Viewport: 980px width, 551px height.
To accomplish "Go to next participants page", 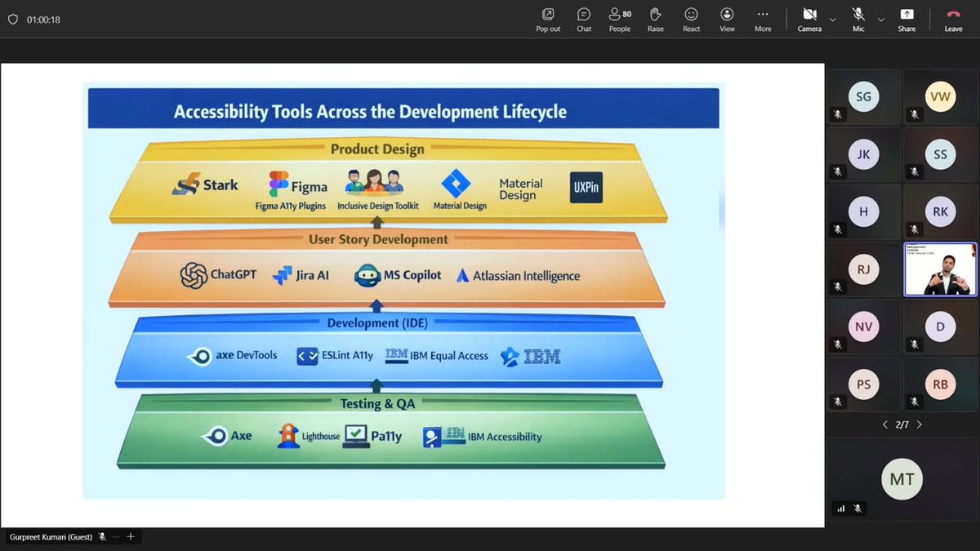I will pos(919,424).
